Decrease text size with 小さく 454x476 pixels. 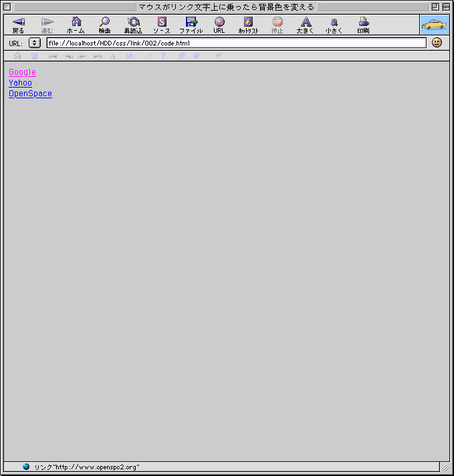pyautogui.click(x=334, y=25)
